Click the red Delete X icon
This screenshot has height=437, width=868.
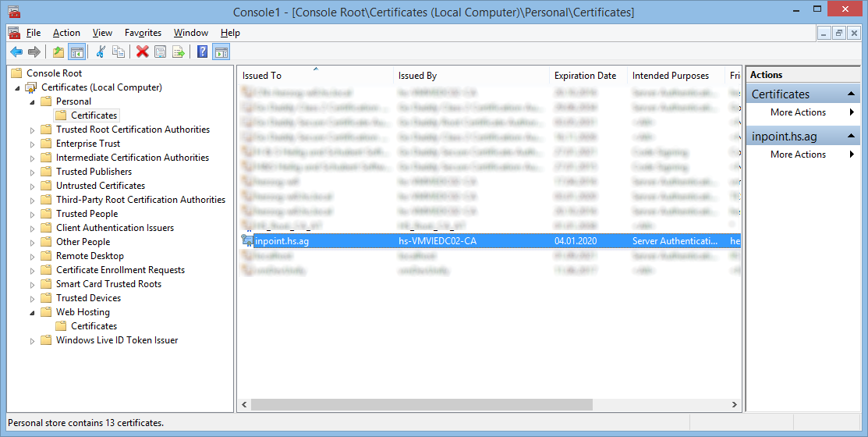(x=142, y=52)
